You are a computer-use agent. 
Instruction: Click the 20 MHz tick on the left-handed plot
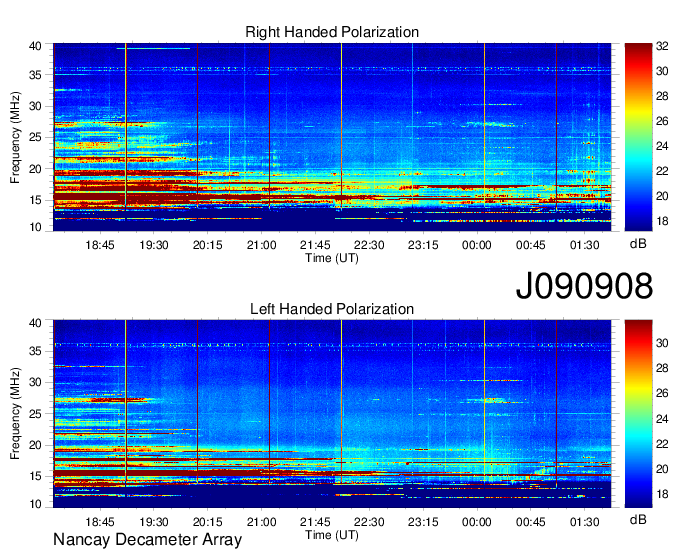coord(35,445)
